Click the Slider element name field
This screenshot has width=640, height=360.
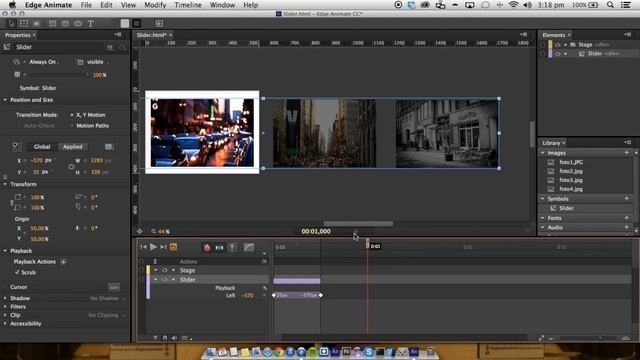pyautogui.click(x=59, y=47)
